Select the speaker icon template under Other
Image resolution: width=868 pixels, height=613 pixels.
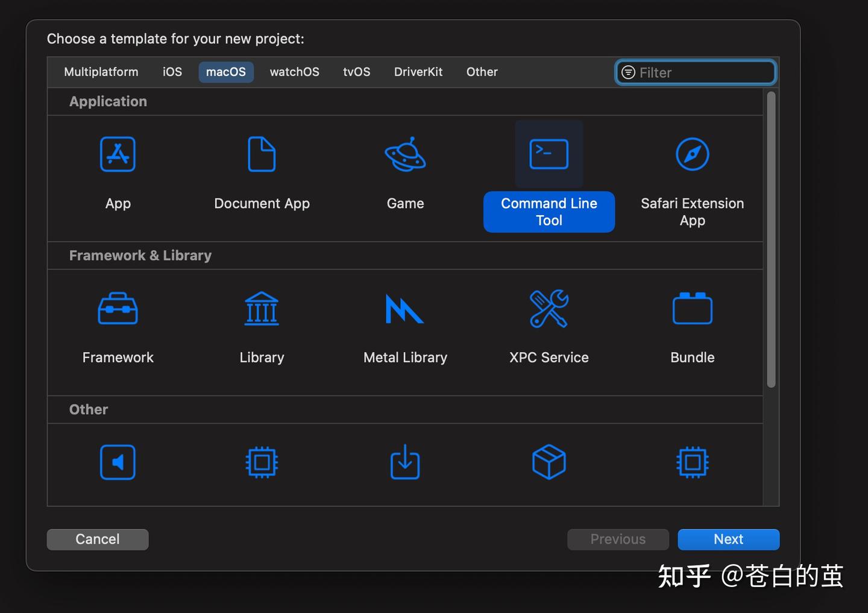click(x=118, y=462)
